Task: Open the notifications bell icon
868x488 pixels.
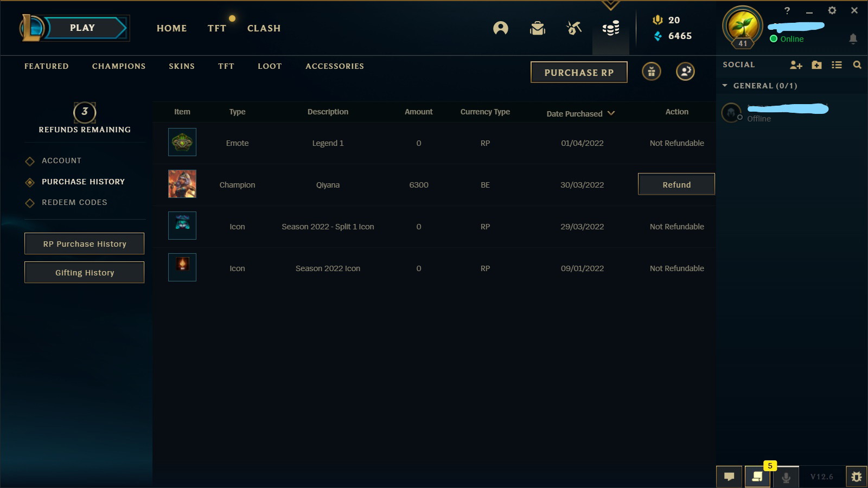Action: click(853, 38)
